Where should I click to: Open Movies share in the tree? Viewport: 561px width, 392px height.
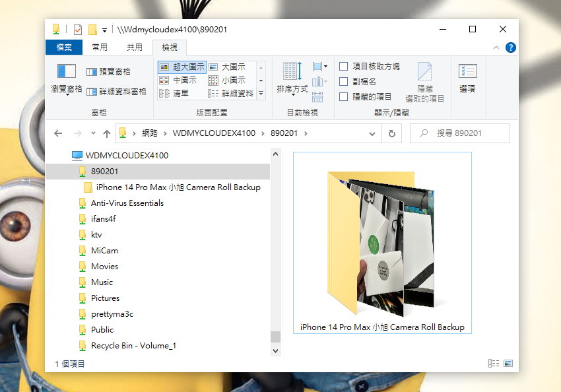tap(98, 267)
